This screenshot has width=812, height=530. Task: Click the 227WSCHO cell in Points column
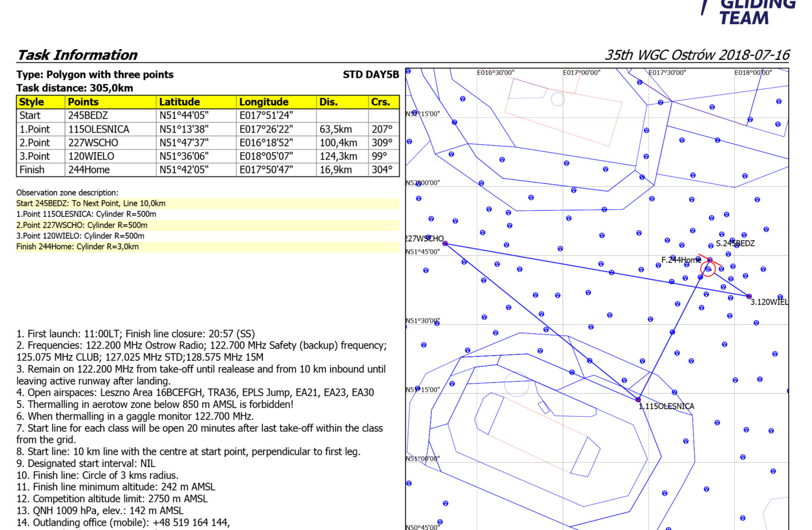click(93, 143)
